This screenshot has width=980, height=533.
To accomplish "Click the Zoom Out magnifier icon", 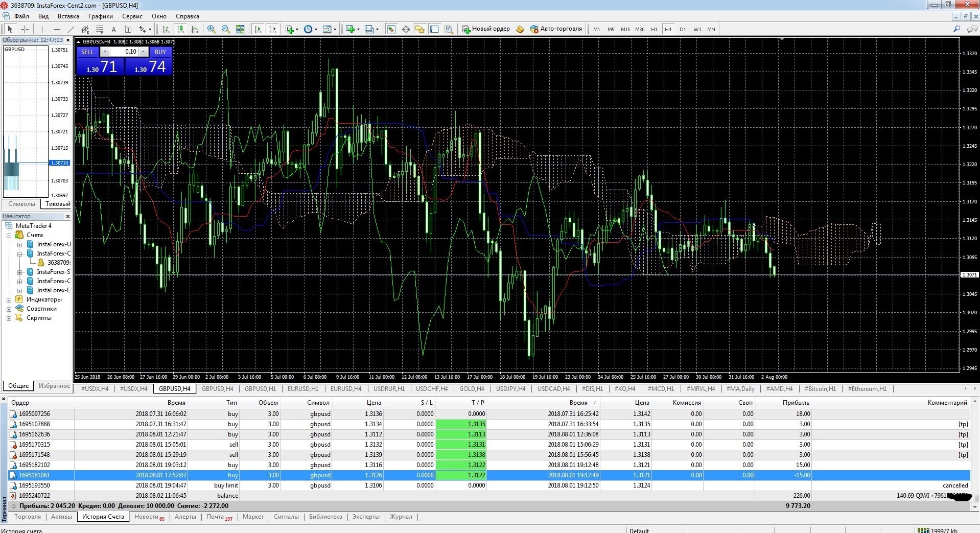I will coord(225,29).
